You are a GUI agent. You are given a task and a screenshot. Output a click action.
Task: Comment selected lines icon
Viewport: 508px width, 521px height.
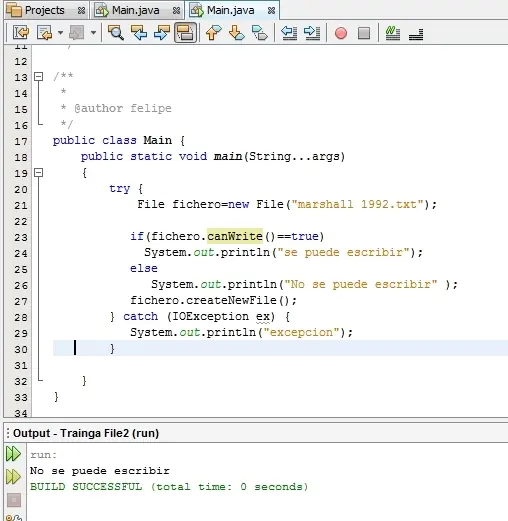(x=393, y=33)
